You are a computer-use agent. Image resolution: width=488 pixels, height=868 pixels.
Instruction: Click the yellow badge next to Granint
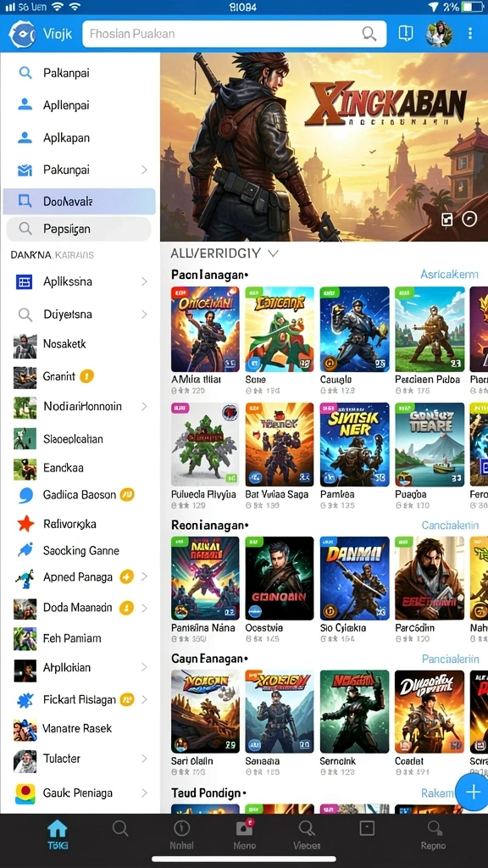[87, 377]
